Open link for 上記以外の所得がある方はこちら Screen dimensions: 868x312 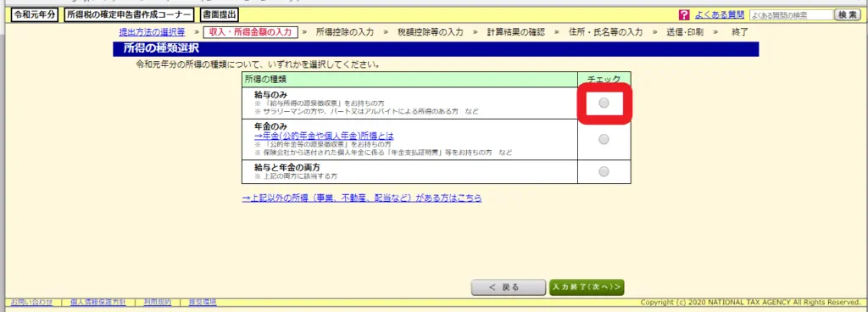pos(361,198)
